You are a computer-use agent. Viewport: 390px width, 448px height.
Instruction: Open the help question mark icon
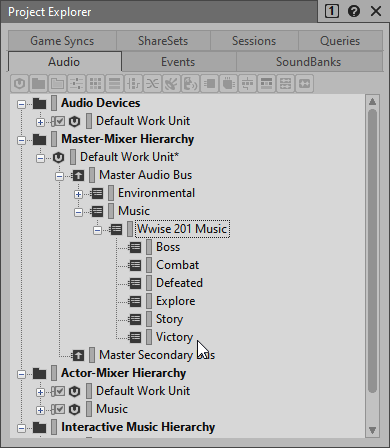(354, 12)
